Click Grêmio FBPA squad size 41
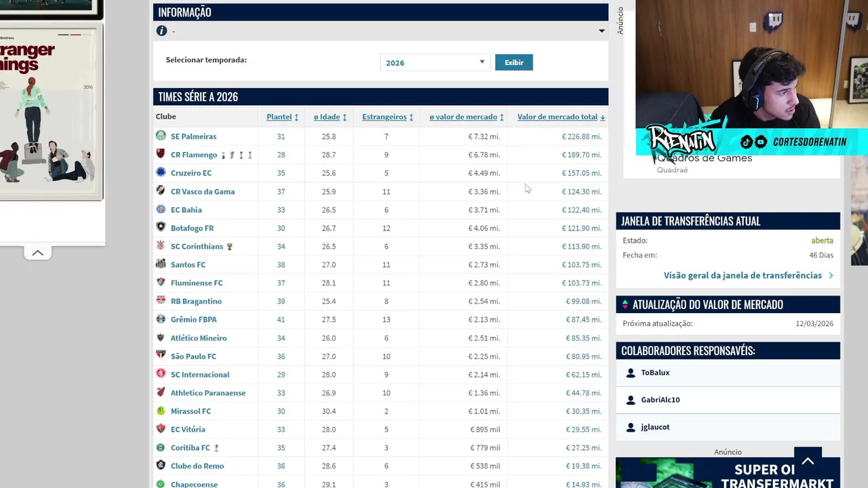 point(281,319)
